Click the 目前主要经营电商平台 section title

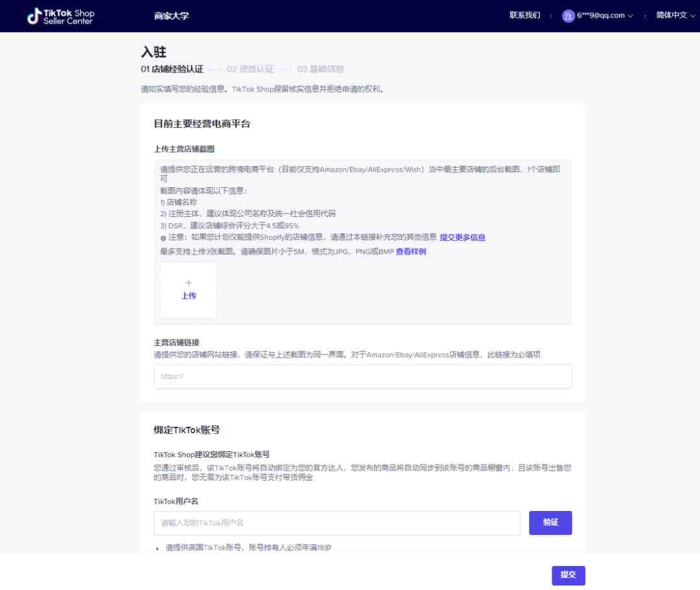(x=202, y=124)
